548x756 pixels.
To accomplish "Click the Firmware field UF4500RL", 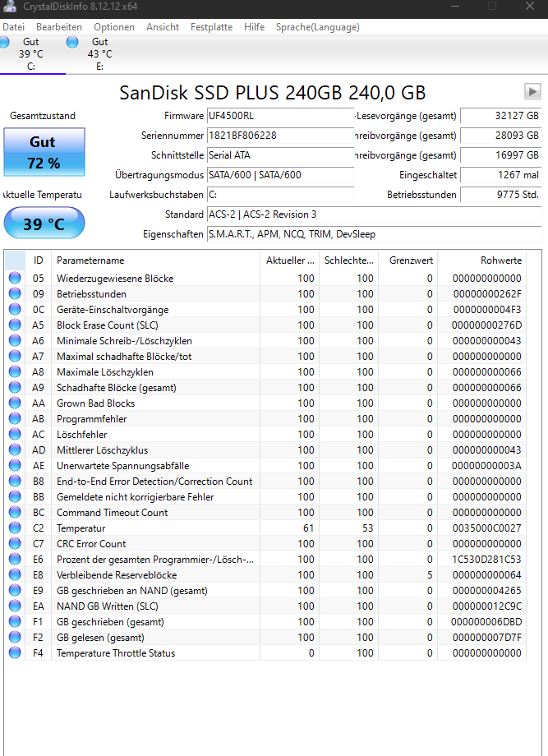I will (x=280, y=116).
